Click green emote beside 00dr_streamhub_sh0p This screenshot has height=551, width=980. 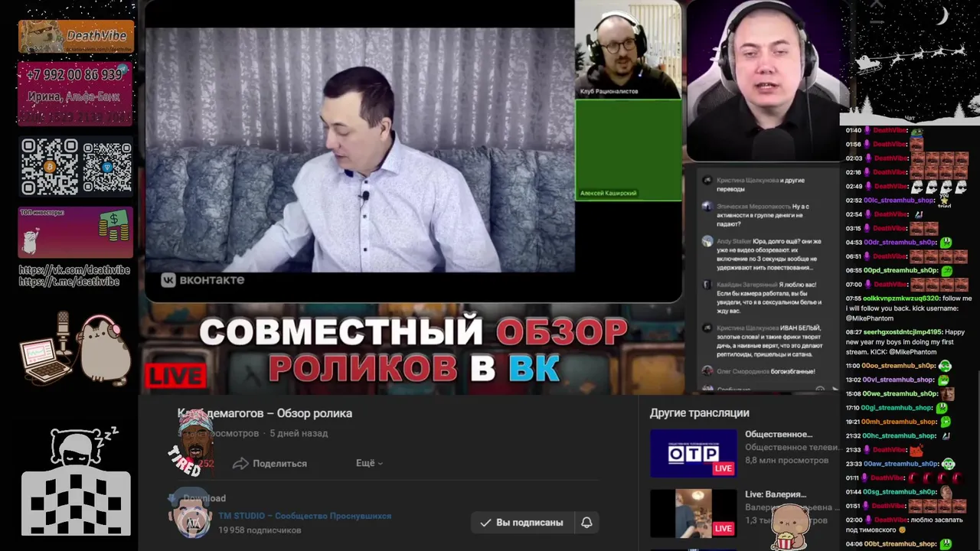(x=946, y=242)
